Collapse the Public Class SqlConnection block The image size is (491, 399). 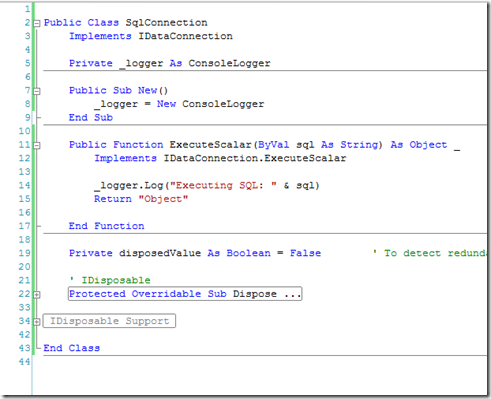(37, 23)
